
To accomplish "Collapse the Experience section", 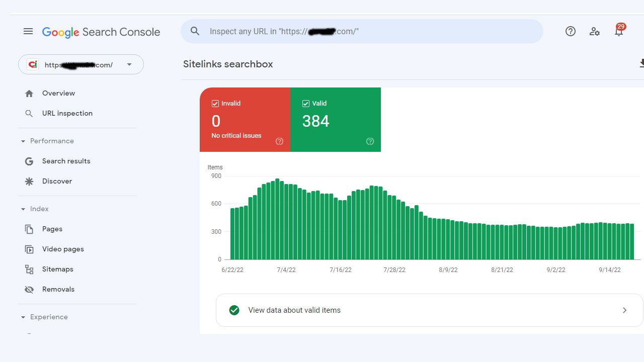I will (x=23, y=317).
